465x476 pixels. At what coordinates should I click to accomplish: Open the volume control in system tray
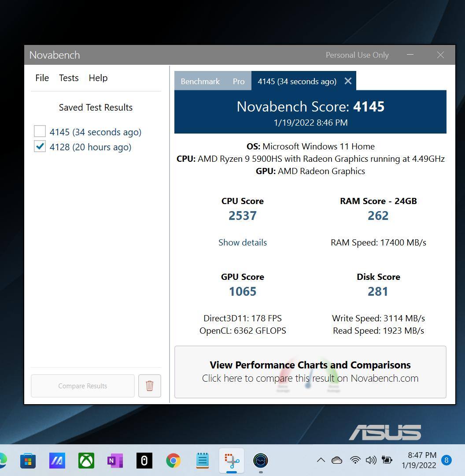click(x=371, y=460)
